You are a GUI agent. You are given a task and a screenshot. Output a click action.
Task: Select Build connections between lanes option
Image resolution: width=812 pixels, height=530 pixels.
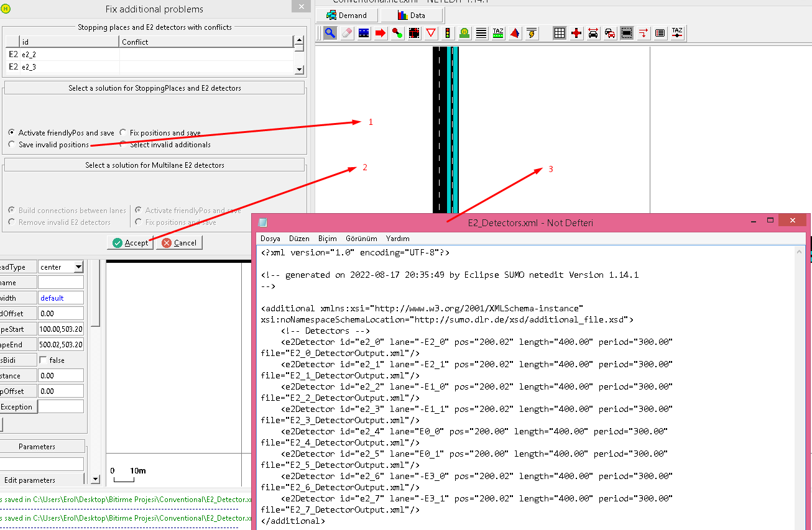point(67,211)
